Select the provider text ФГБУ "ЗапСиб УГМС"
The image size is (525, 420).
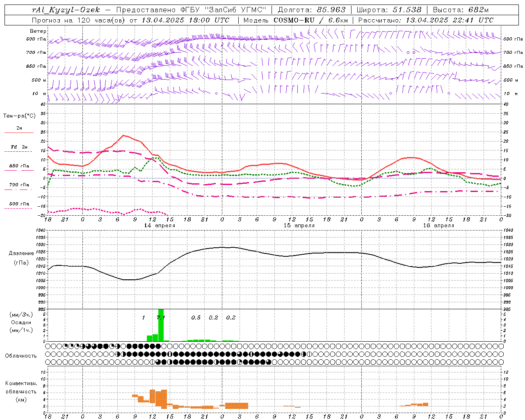tap(224, 10)
